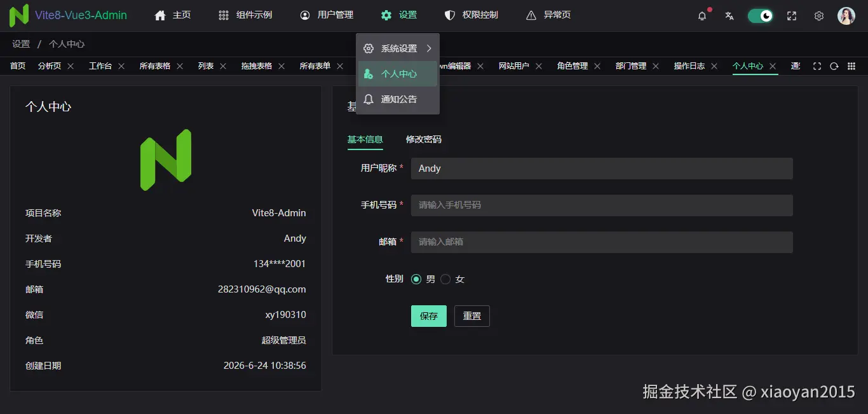
Task: Click the user avatar picture
Action: pyautogui.click(x=846, y=16)
